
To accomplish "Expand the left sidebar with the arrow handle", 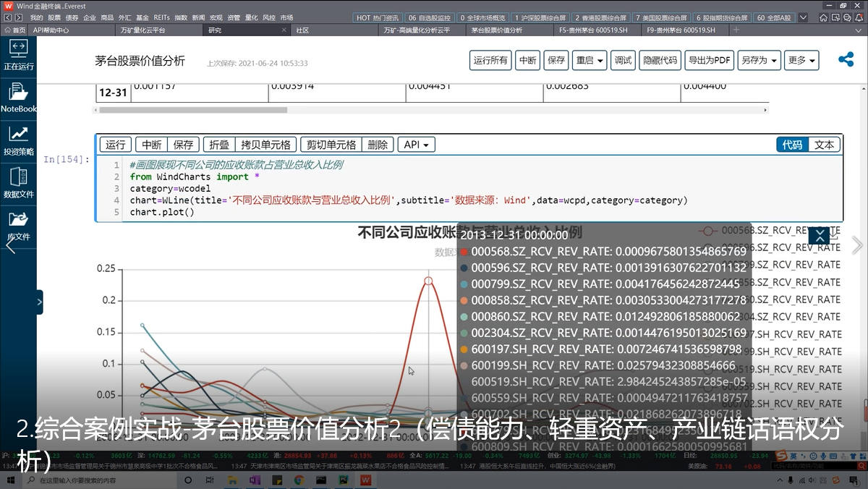I will 39,302.
